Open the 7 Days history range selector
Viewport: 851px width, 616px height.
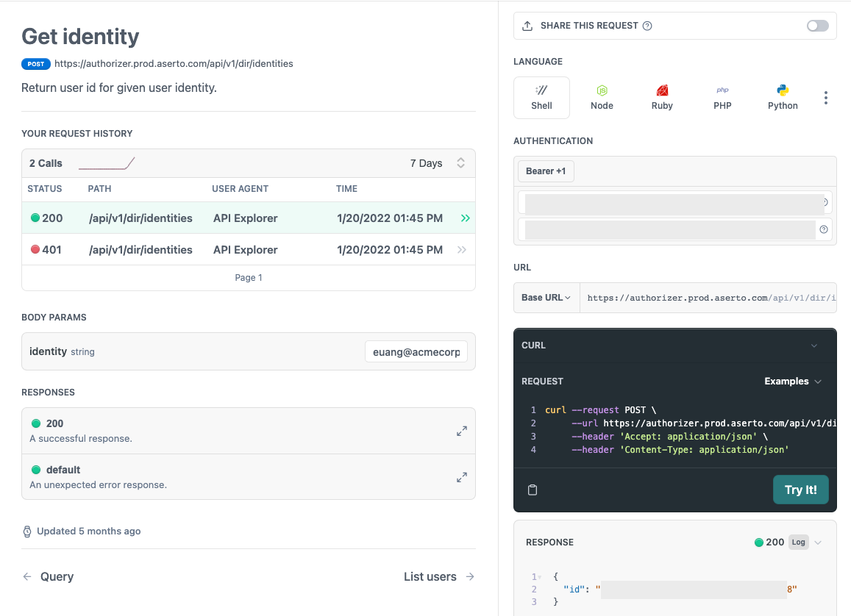tap(438, 163)
